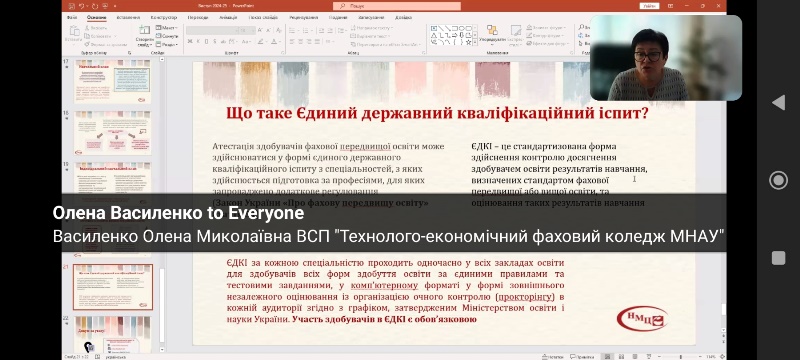Toggle Bold formatting
This screenshot has height=360, width=800.
pos(190,41)
